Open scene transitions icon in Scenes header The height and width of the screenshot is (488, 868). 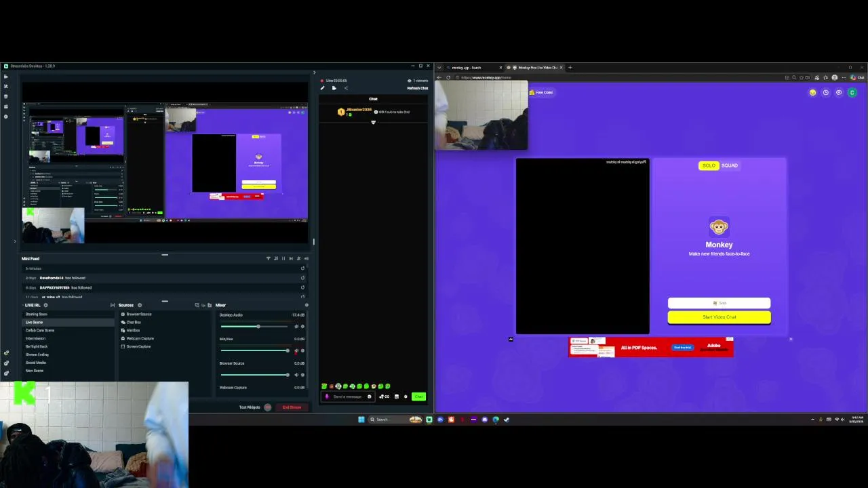tap(113, 305)
